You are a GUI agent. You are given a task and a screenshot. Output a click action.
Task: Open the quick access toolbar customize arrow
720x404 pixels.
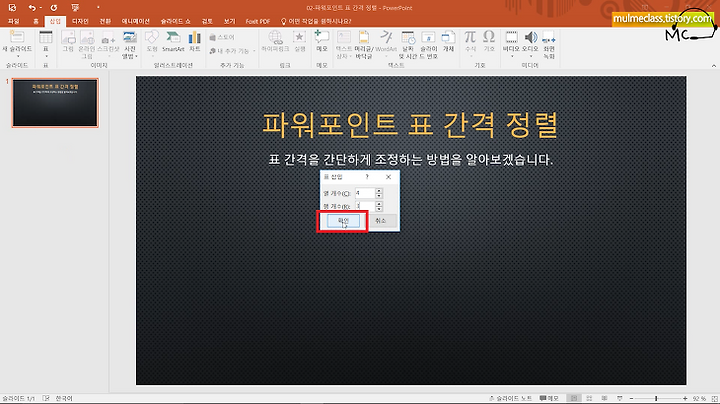[98, 7]
